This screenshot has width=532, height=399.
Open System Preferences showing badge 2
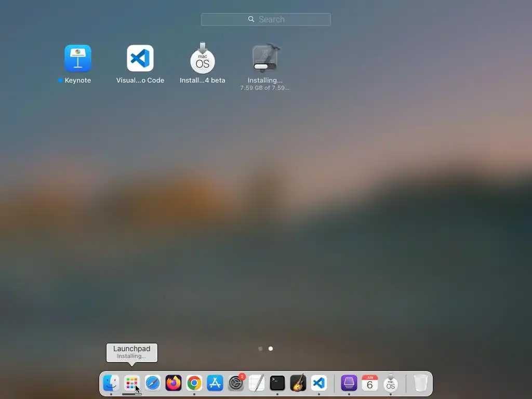tap(236, 383)
